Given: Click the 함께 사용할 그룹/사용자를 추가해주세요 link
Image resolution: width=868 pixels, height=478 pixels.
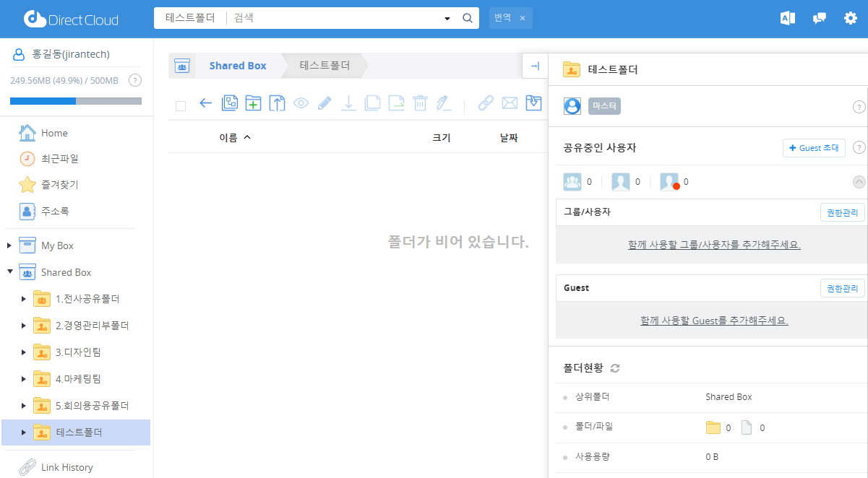Looking at the screenshot, I should pos(714,245).
